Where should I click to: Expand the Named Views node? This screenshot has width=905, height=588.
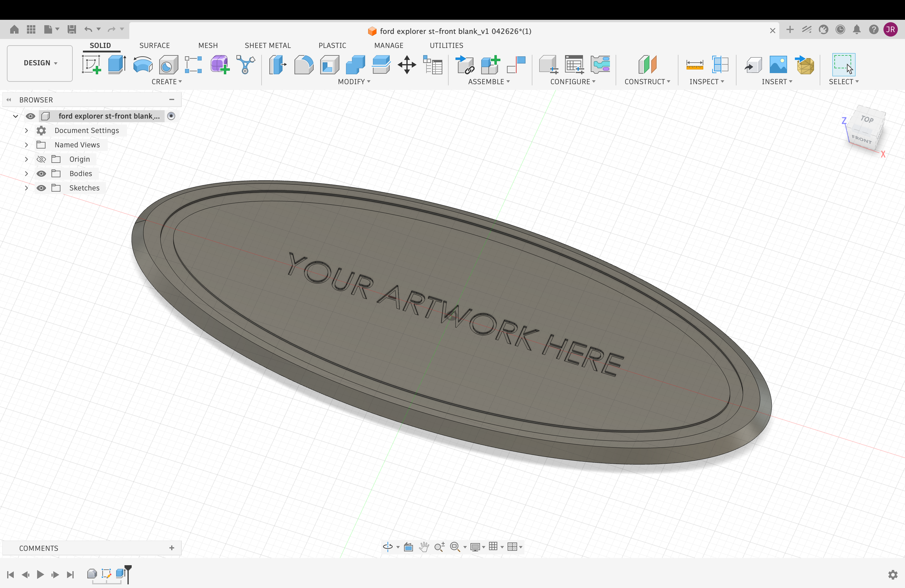pos(26,145)
